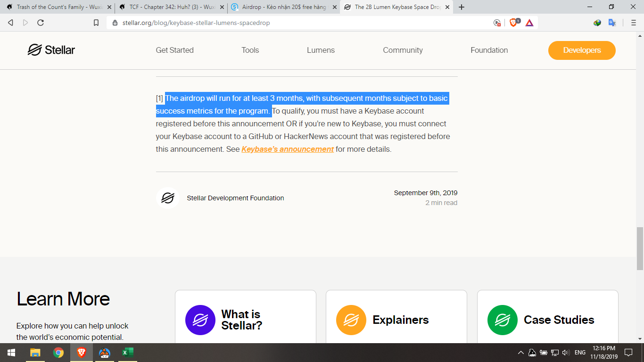The image size is (644, 362).
Task: Click the highlighted airdrop duration sentence
Action: (302, 105)
